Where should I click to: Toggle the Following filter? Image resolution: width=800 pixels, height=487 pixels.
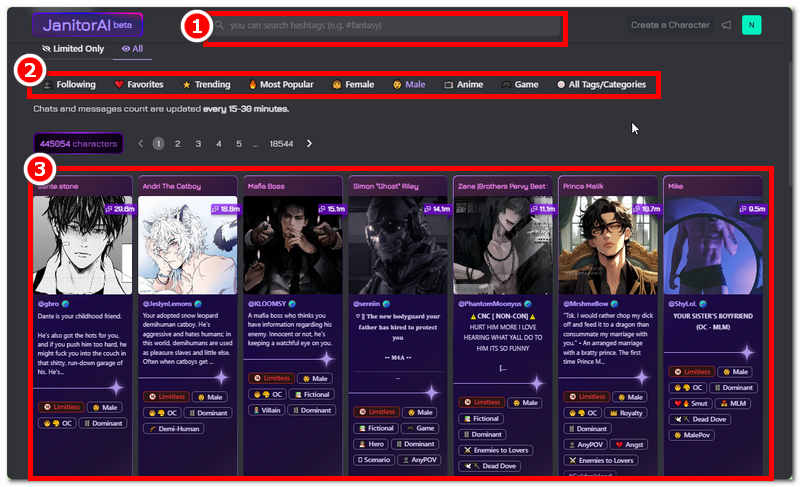(x=69, y=85)
